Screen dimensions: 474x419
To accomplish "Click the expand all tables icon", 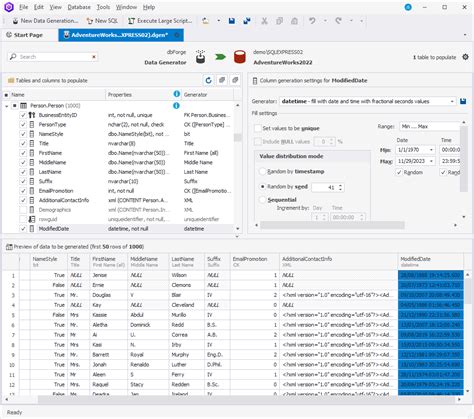I will coord(222,80).
